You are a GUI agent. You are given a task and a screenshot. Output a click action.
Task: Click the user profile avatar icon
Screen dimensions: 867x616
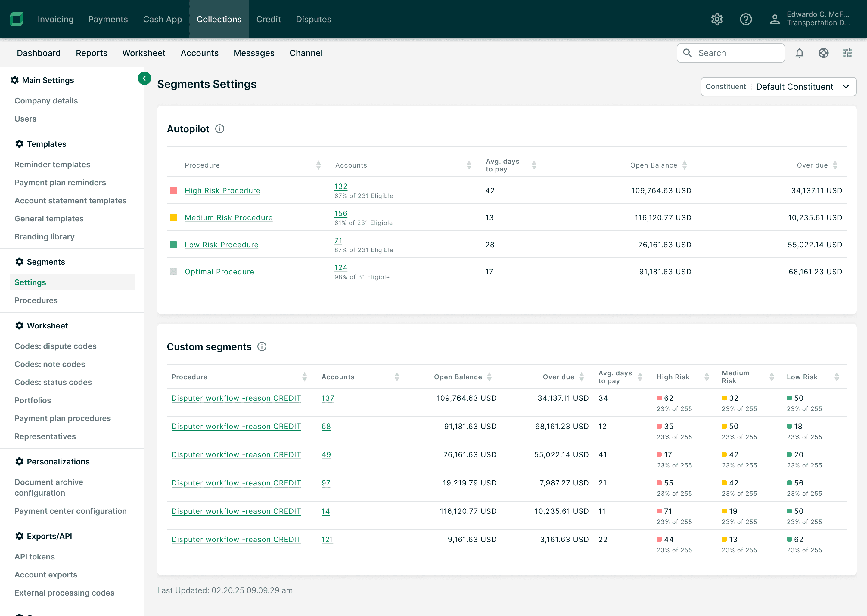coord(774,19)
